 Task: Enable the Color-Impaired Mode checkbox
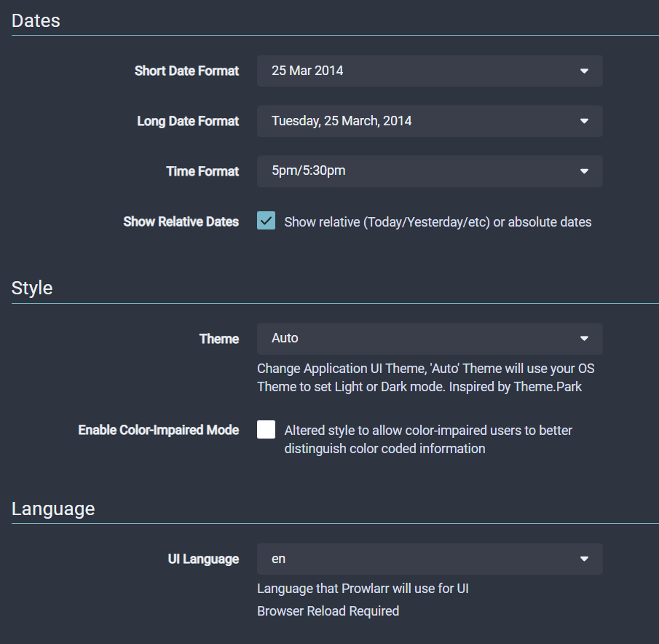[267, 430]
